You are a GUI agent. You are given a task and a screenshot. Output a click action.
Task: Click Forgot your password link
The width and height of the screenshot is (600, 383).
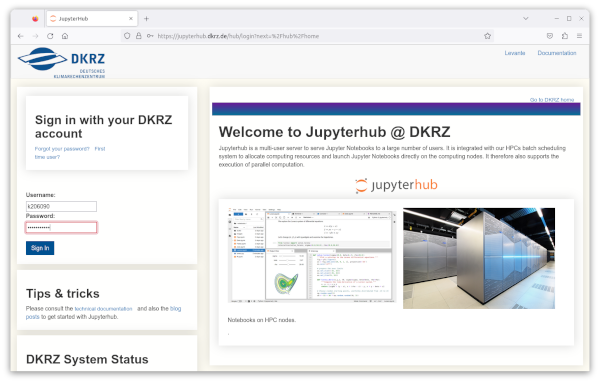[x=62, y=149]
